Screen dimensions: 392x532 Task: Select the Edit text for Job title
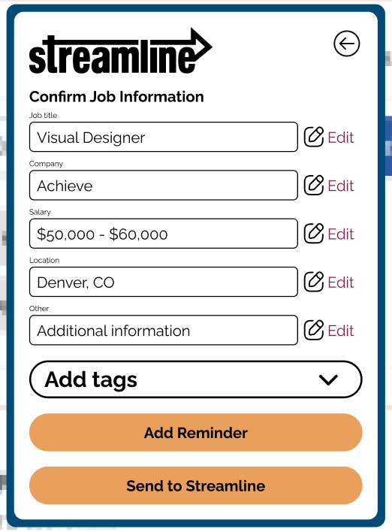pyautogui.click(x=341, y=138)
